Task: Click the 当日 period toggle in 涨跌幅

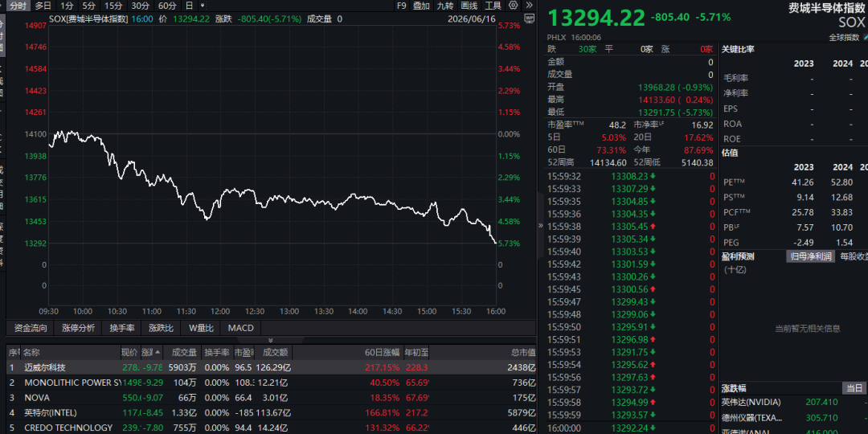Action: click(853, 388)
